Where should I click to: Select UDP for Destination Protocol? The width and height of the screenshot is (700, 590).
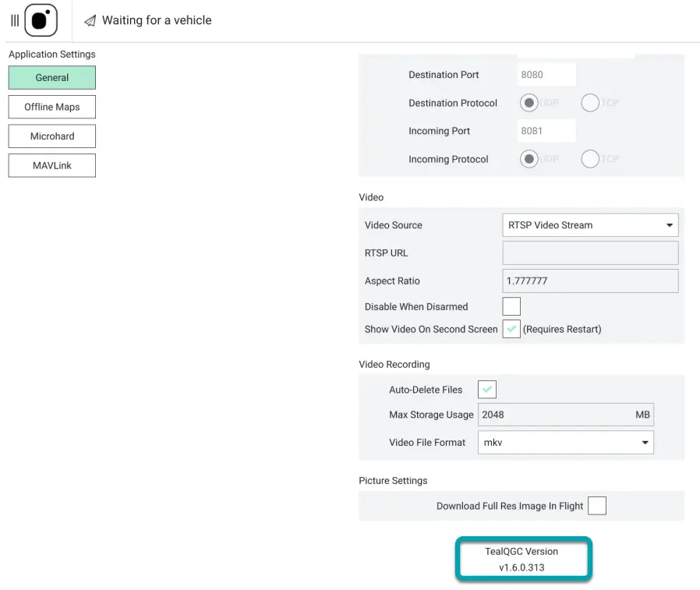coord(530,103)
